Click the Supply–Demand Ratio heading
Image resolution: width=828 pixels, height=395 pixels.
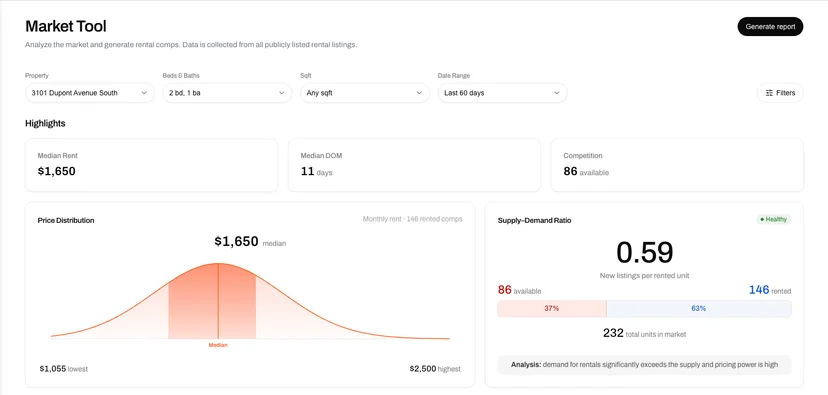534,220
